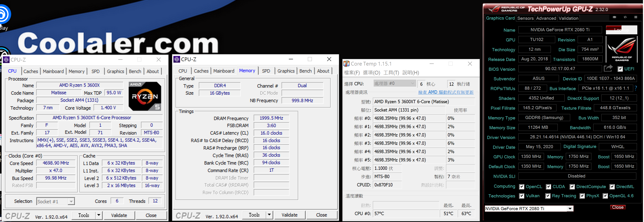The height and width of the screenshot is (222, 644).
Task: Open Mainboard tab in left CPU-Z
Action: point(53,71)
